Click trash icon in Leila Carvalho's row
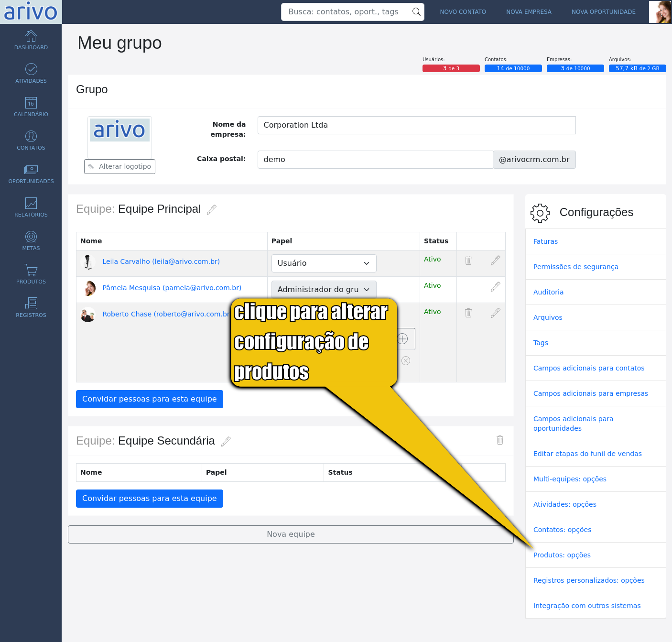Screen dimensions: 672x642 click(x=468, y=260)
